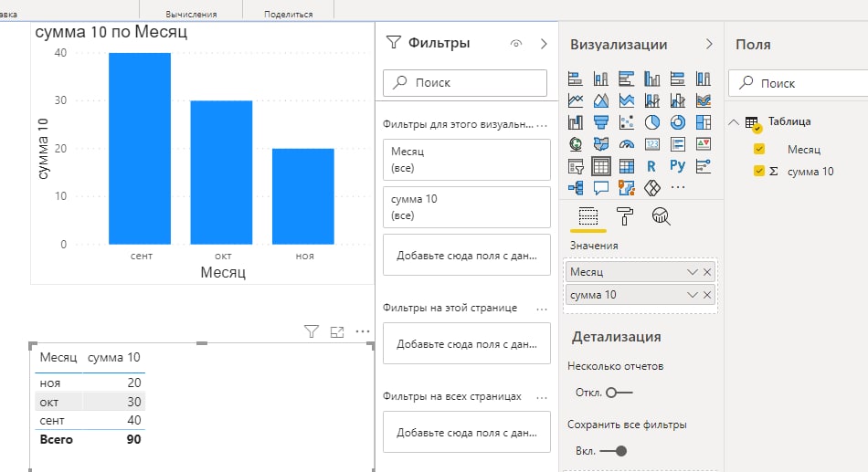
Task: Open more visuals via ellipsis in Визуализации
Action: pyautogui.click(x=678, y=187)
